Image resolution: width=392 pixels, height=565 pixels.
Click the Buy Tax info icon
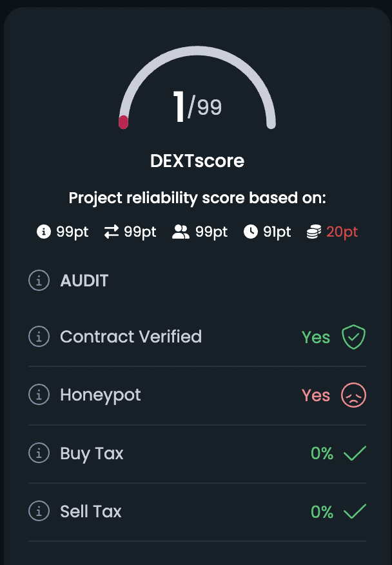point(39,453)
